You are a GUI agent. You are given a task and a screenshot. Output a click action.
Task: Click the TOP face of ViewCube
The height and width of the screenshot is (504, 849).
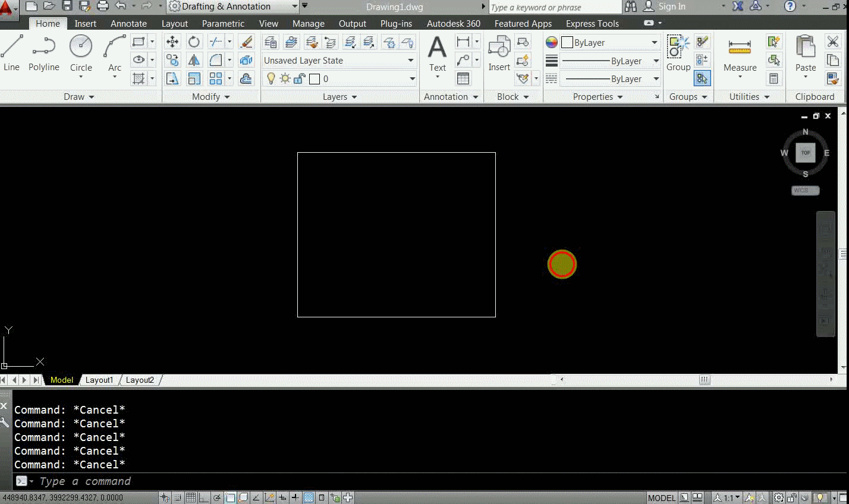pyautogui.click(x=806, y=153)
